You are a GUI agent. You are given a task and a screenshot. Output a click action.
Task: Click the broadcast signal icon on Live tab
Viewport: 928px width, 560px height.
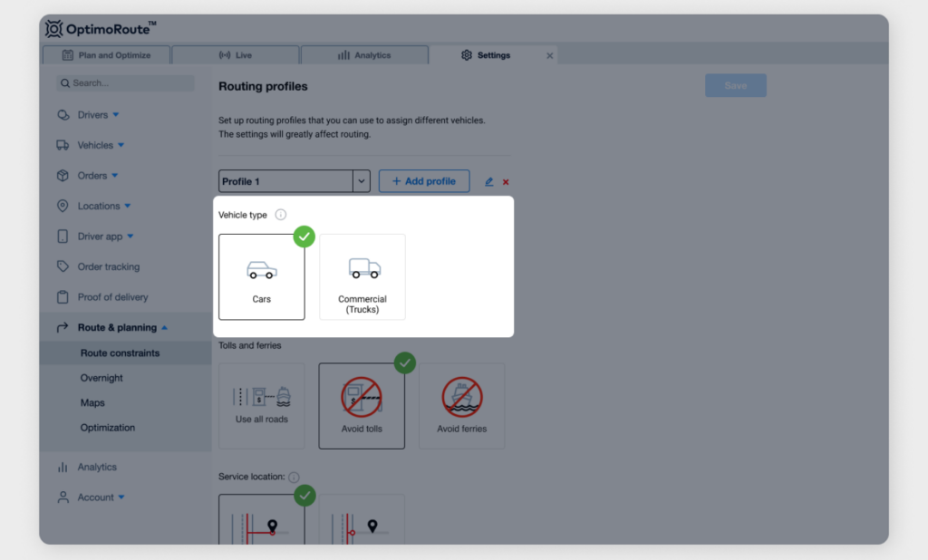click(x=225, y=55)
